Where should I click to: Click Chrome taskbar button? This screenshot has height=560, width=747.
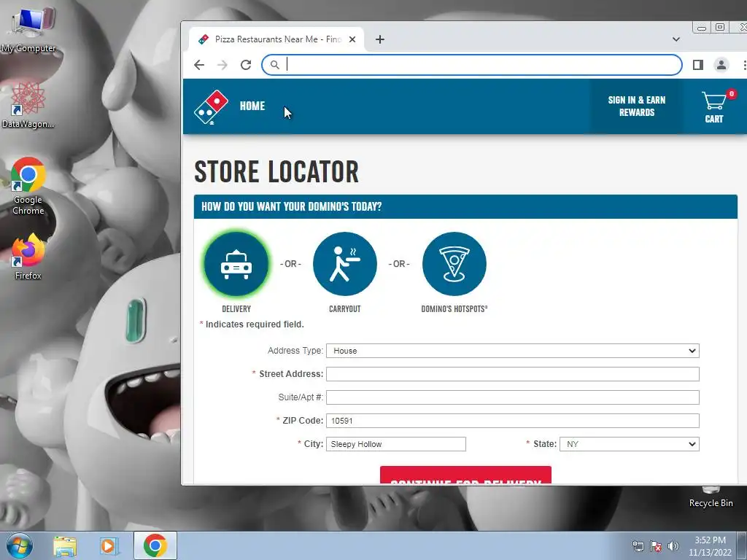point(155,545)
